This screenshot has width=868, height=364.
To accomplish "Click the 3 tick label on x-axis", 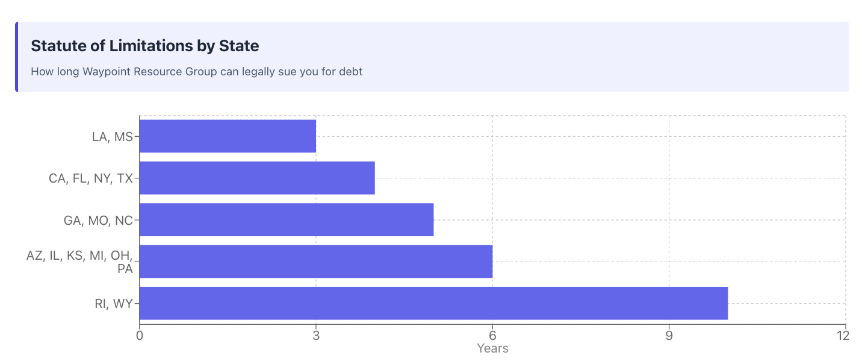I will pyautogui.click(x=316, y=336).
